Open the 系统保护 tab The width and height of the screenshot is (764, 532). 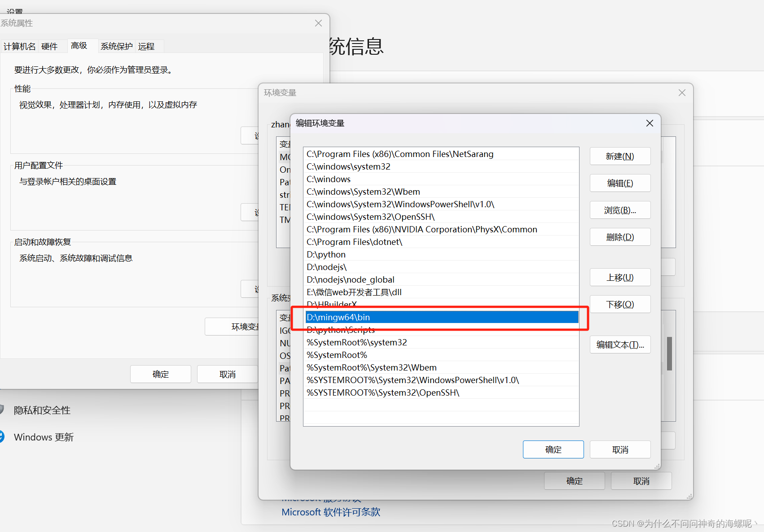pos(116,46)
